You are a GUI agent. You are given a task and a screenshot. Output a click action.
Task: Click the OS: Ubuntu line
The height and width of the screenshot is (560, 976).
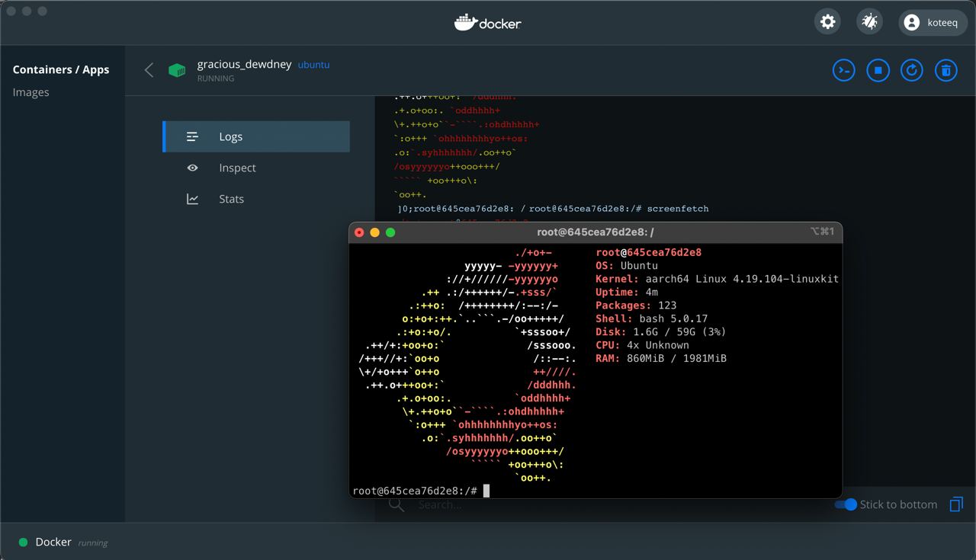(x=627, y=266)
